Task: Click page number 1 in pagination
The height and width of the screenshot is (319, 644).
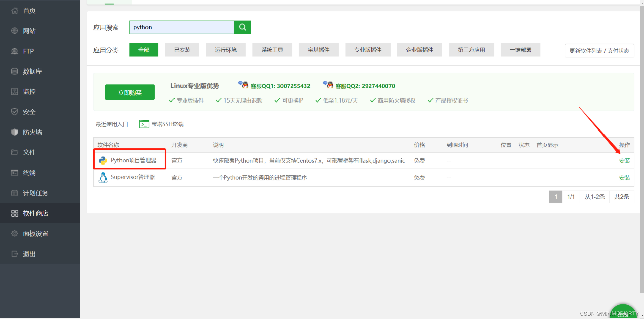Action: coord(556,197)
